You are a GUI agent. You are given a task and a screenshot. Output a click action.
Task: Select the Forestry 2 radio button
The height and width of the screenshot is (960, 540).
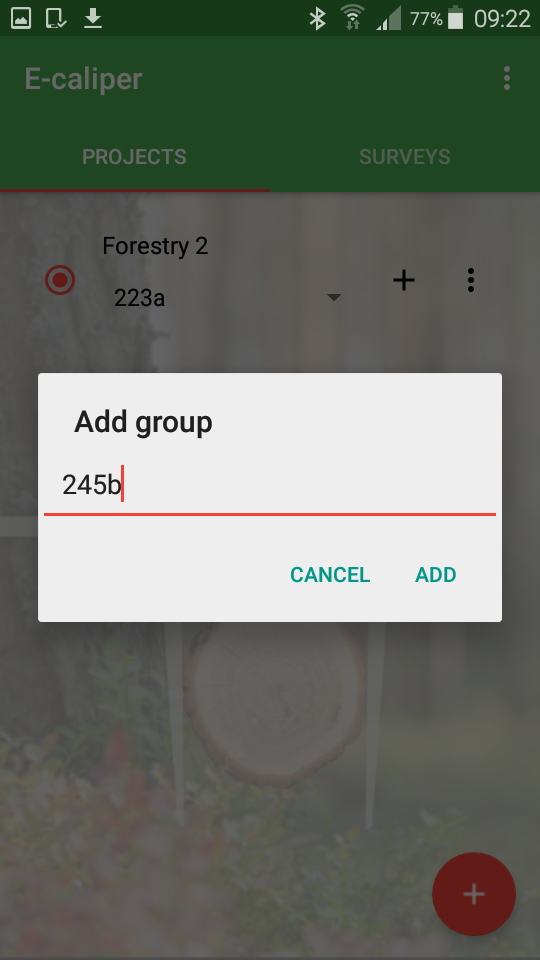tap(60, 280)
